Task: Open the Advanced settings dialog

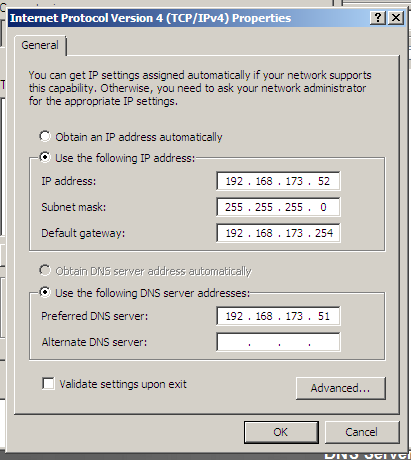Action: click(x=340, y=388)
